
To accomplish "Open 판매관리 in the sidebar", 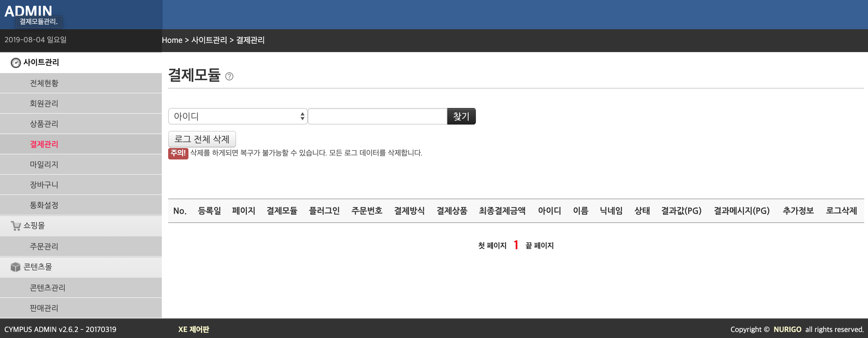I will pyautogui.click(x=81, y=308).
